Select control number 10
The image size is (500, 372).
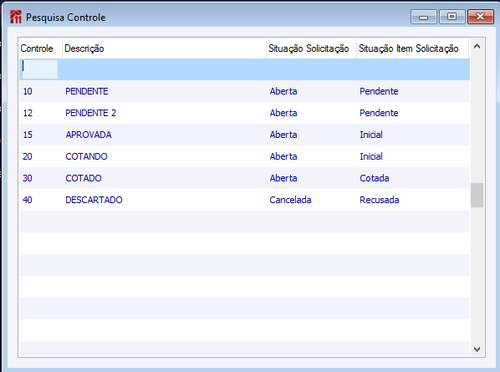[28, 91]
